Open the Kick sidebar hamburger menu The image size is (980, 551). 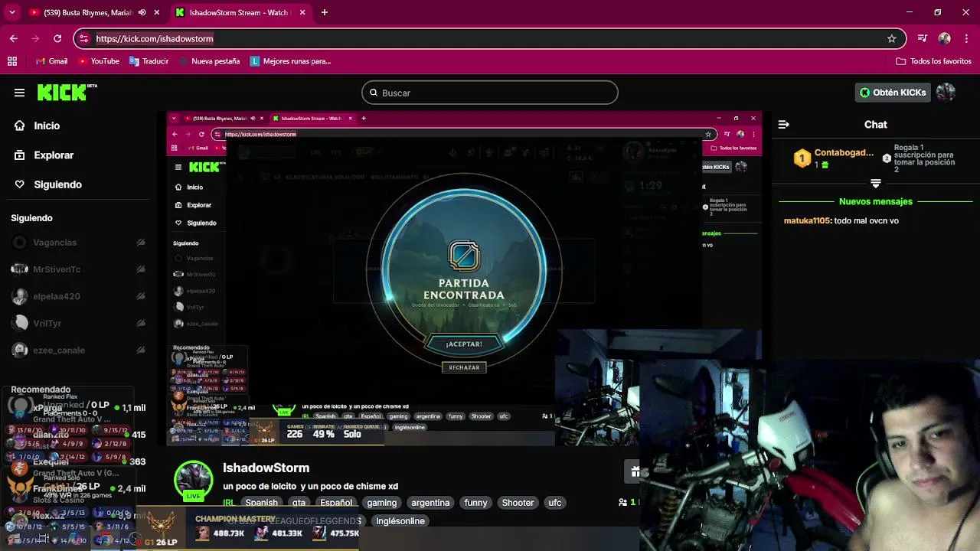[19, 93]
